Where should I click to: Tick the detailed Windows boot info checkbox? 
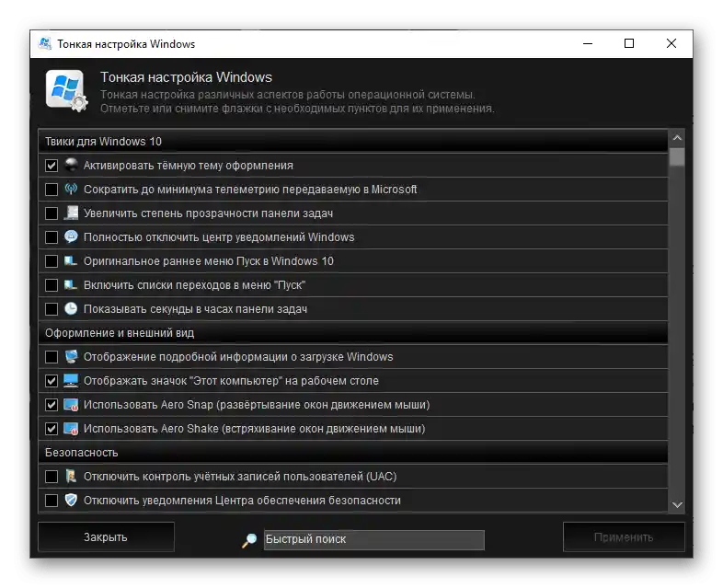52,356
